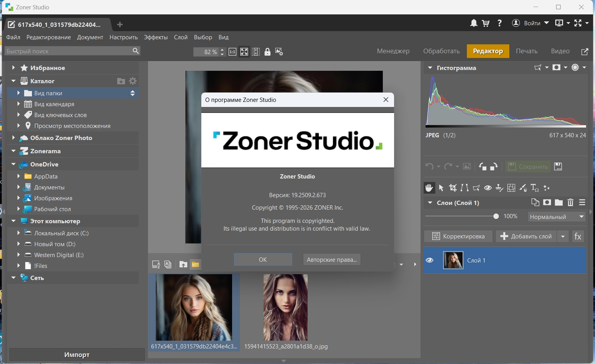Click the Save As floppy icon

558,166
